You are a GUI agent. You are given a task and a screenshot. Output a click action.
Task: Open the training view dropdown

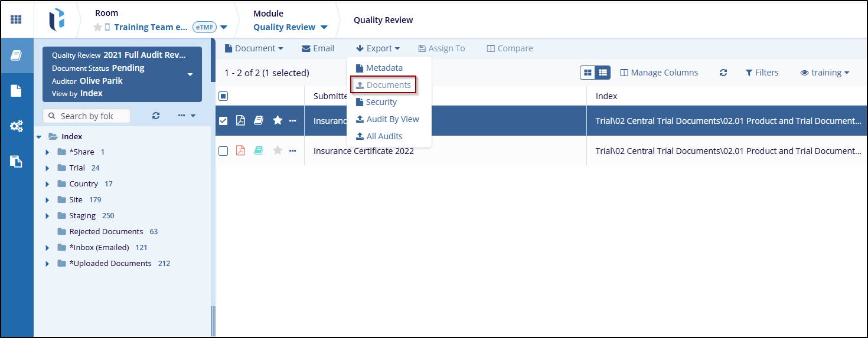(825, 73)
